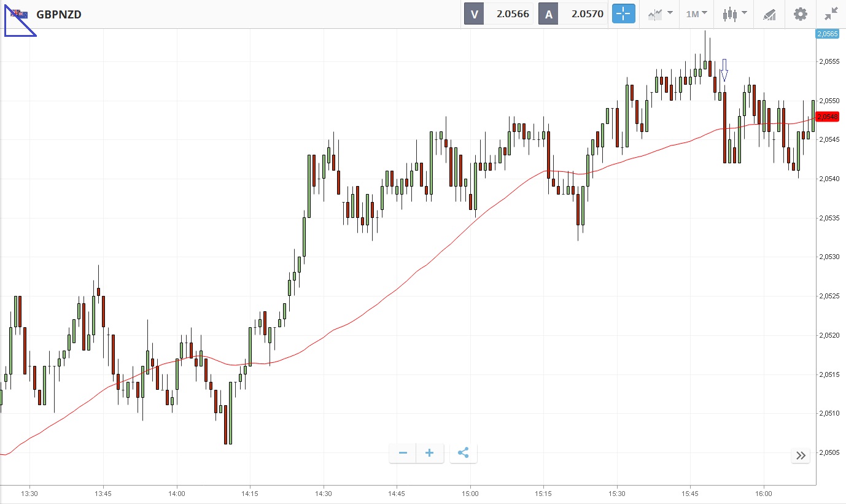Click the A buy button

548,14
